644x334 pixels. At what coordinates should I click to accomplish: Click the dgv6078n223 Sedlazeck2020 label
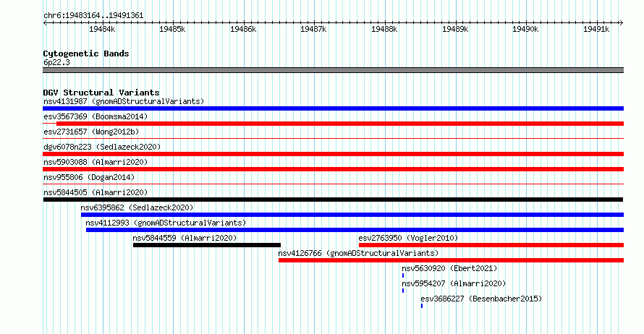click(x=102, y=147)
